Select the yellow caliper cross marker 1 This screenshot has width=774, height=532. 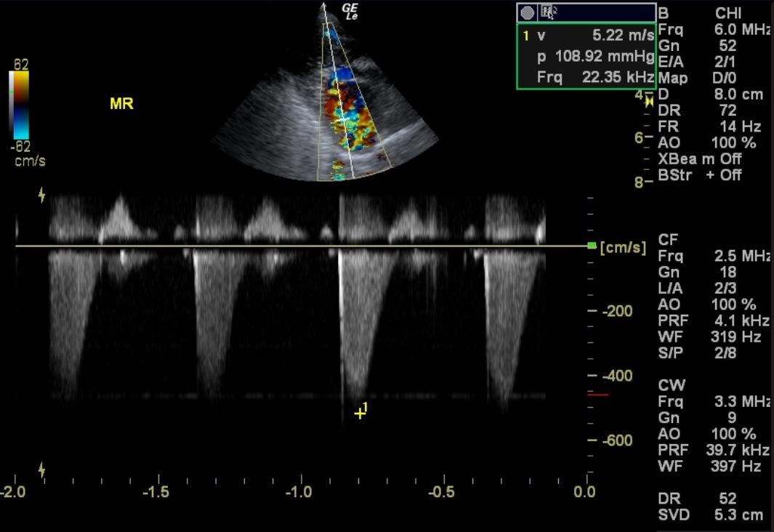pyautogui.click(x=360, y=414)
